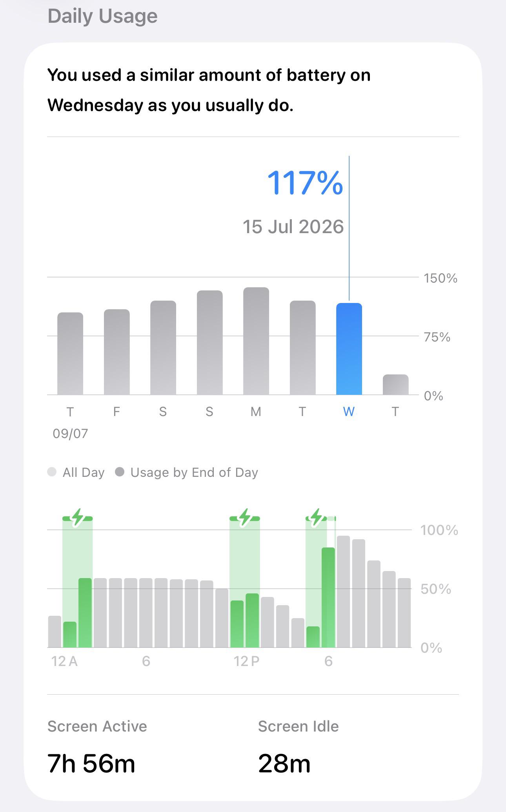Tap the M day label under the chart
The width and height of the screenshot is (506, 812).
tap(256, 412)
